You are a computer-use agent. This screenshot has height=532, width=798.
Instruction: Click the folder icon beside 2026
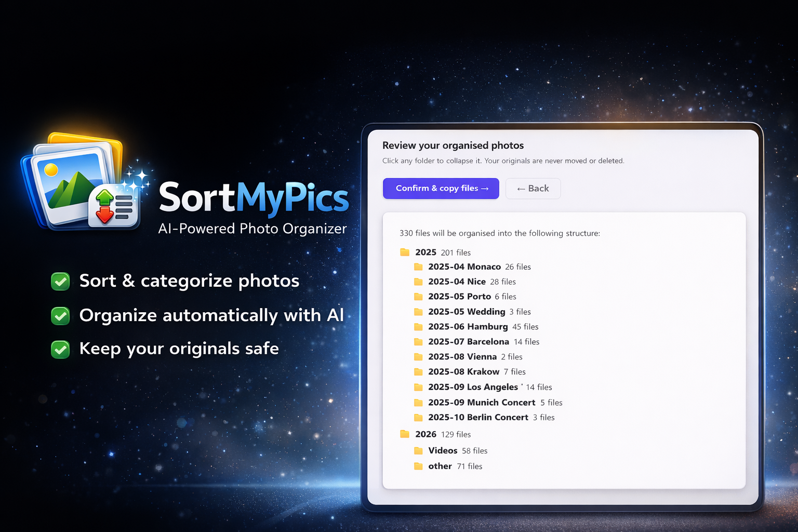(x=405, y=434)
